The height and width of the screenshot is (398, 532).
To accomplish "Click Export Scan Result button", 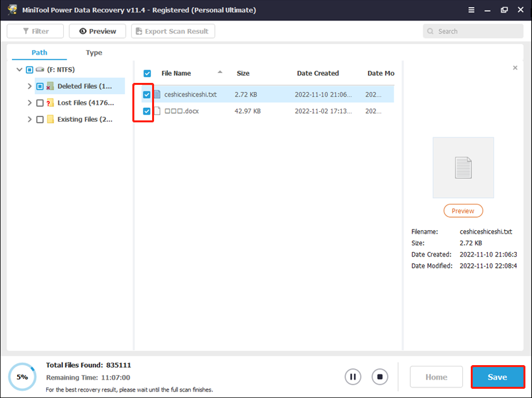I will click(173, 31).
